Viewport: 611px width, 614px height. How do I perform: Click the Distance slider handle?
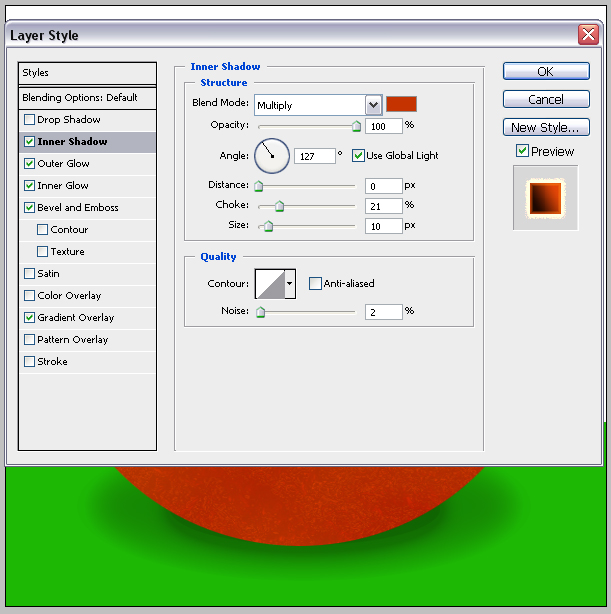click(258, 186)
